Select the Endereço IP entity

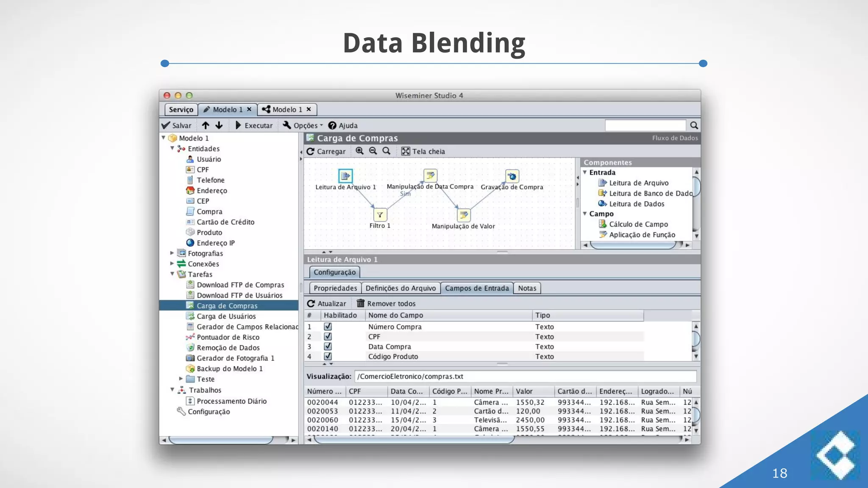210,243
